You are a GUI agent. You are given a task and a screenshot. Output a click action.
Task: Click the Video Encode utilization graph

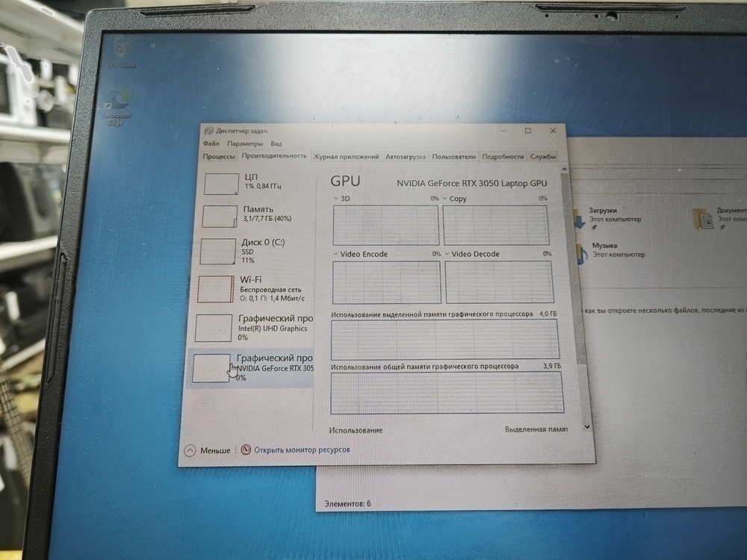(386, 282)
